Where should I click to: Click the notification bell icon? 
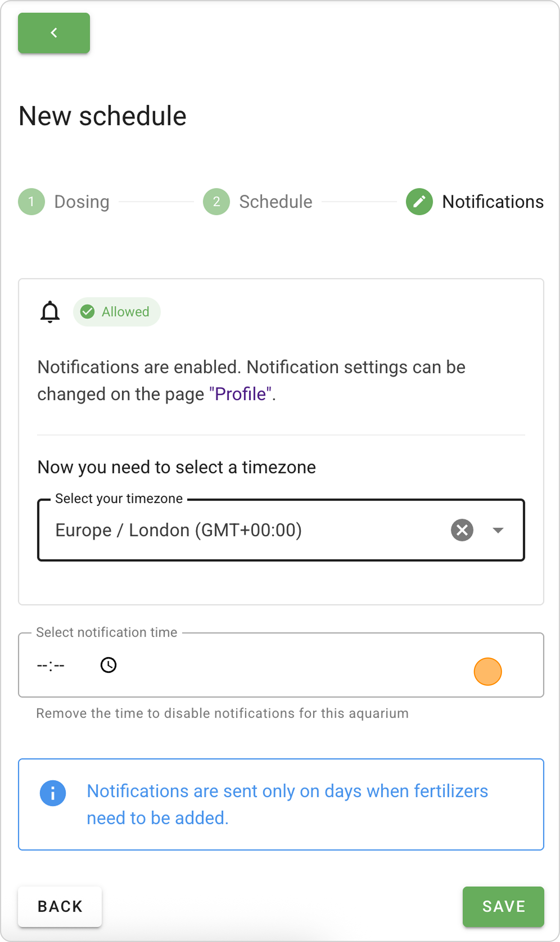tap(50, 312)
